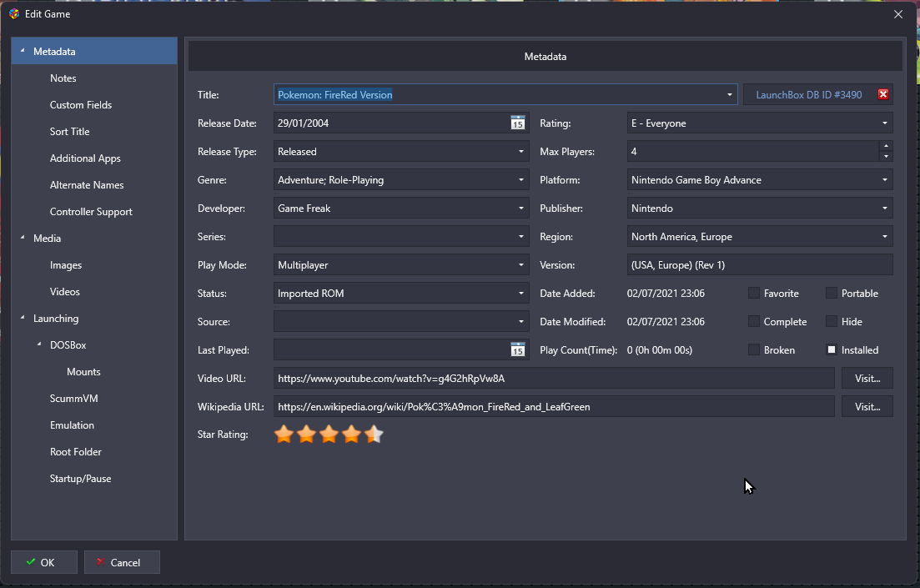Open the Source dropdown
The image size is (920, 588).
point(521,322)
